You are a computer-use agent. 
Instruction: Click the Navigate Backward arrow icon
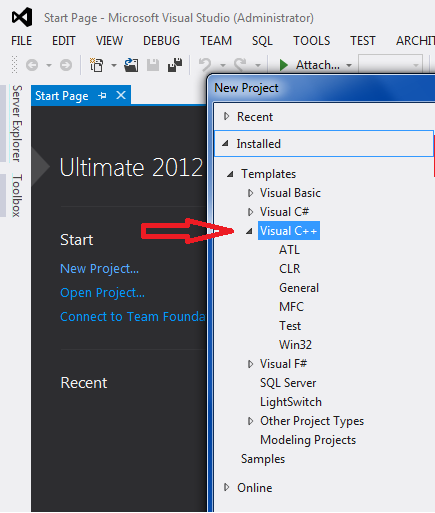(32, 65)
